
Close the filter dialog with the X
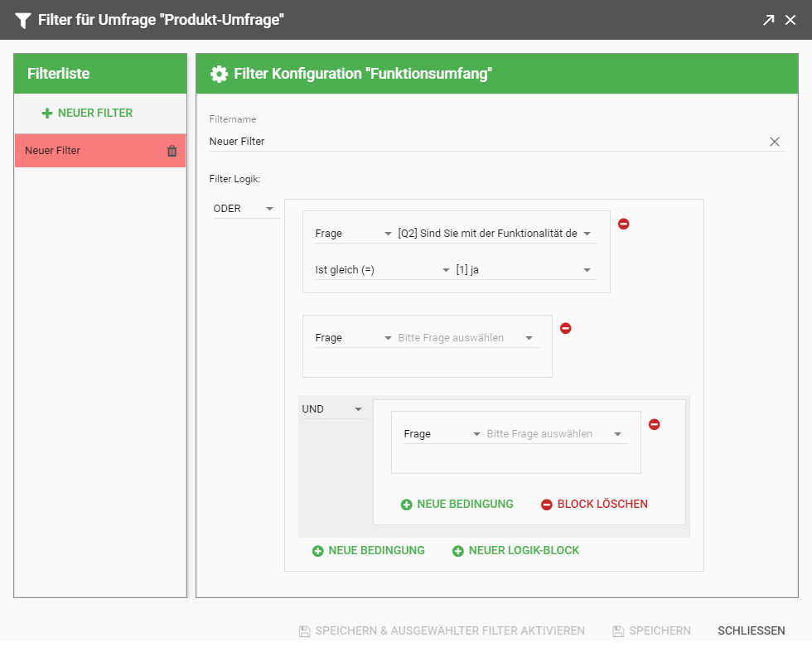[790, 20]
